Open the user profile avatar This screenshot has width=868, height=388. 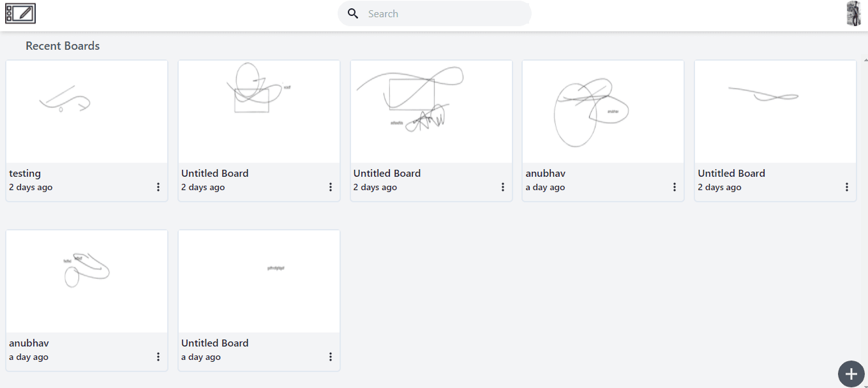[854, 13]
